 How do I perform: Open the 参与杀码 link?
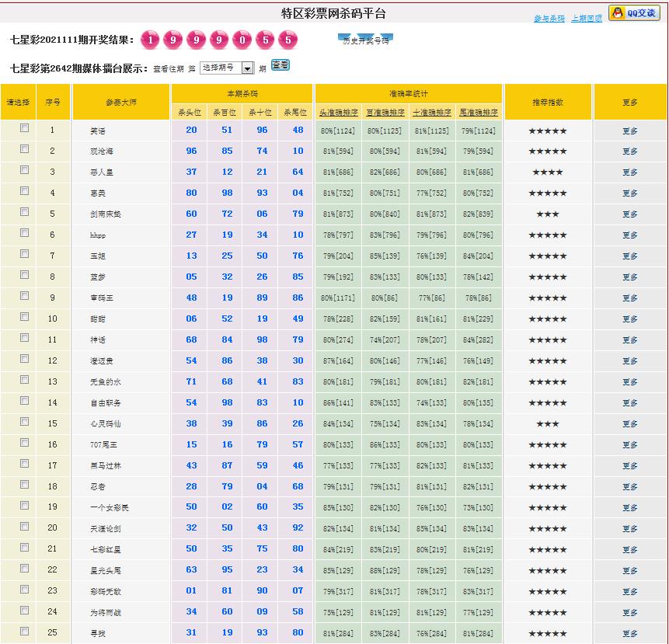(549, 19)
